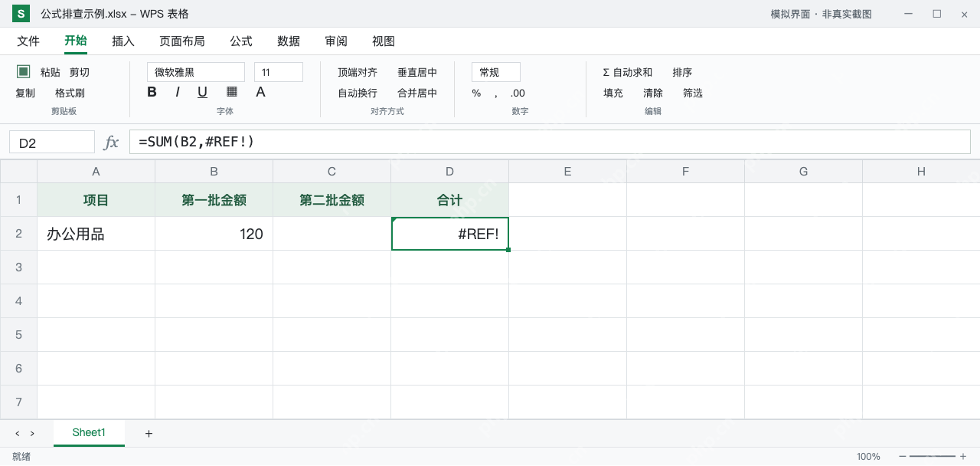Activate the 格式刷 format painter
The width and height of the screenshot is (980, 466).
70,93
